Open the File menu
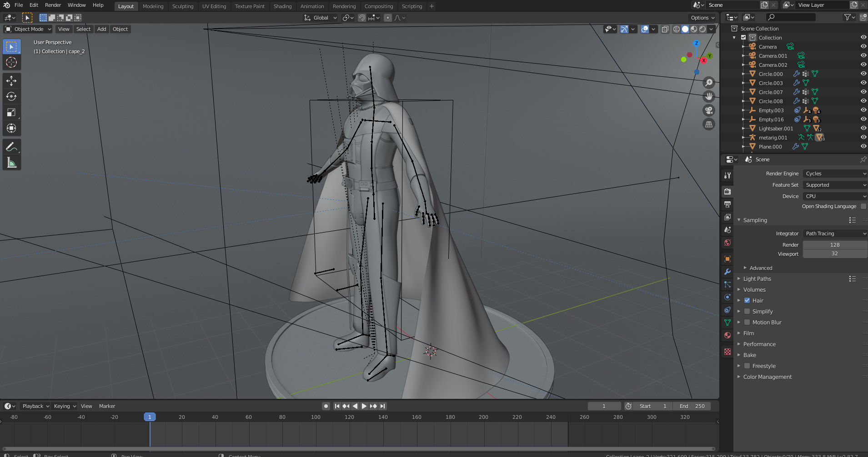Image resolution: width=868 pixels, height=457 pixels. 19,5
